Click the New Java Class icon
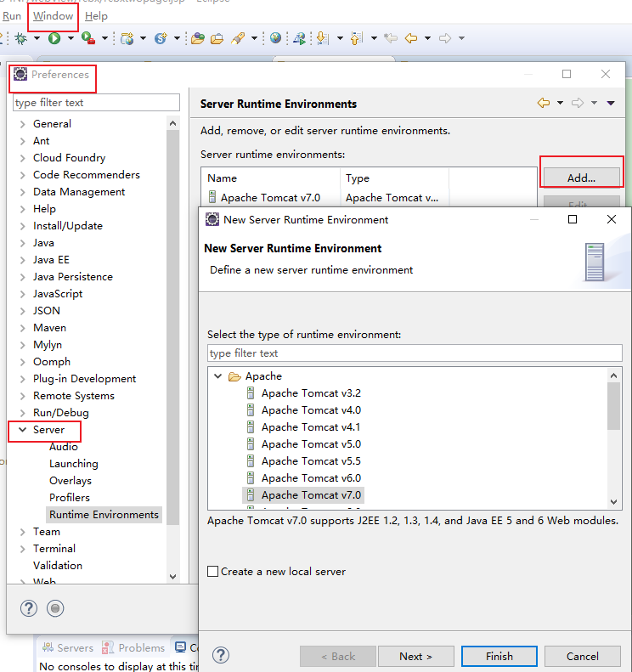Viewport: 632px width, 672px height. pos(161,38)
